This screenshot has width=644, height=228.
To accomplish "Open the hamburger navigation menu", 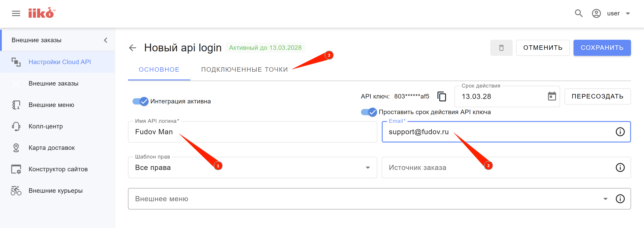I will pos(16,13).
